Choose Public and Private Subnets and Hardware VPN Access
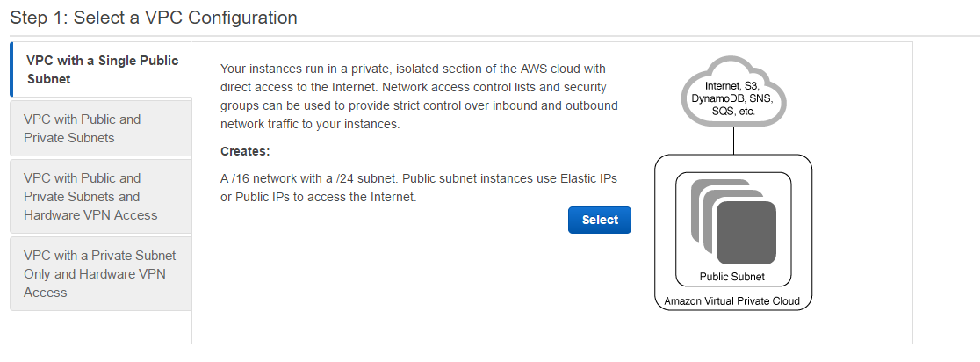The image size is (980, 362). (101, 196)
